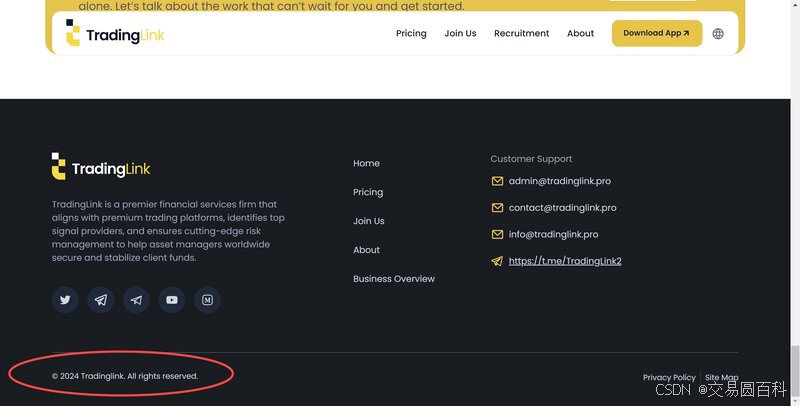Open the Twitter social icon
800x406 pixels.
(65, 300)
